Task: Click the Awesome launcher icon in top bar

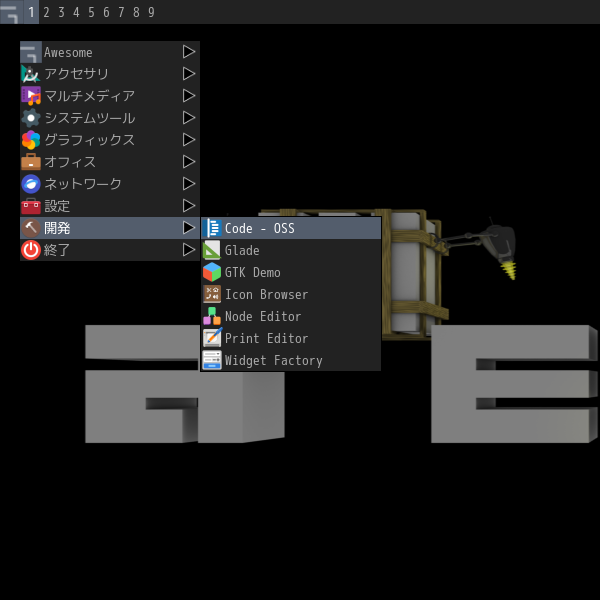Action: [11, 12]
